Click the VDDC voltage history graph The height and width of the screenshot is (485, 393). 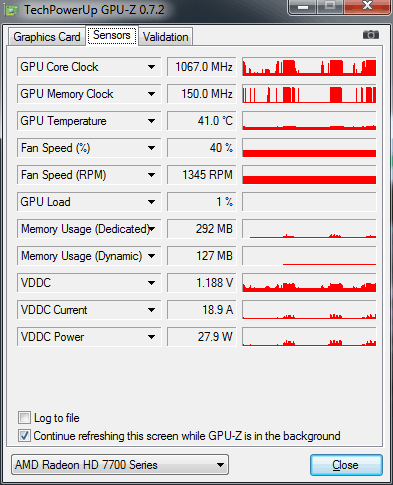point(309,283)
